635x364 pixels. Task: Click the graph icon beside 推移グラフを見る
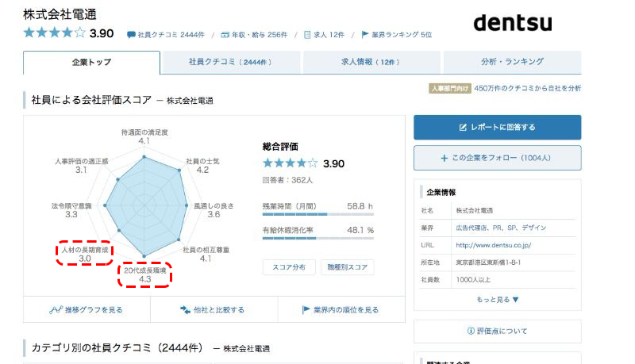click(x=56, y=310)
